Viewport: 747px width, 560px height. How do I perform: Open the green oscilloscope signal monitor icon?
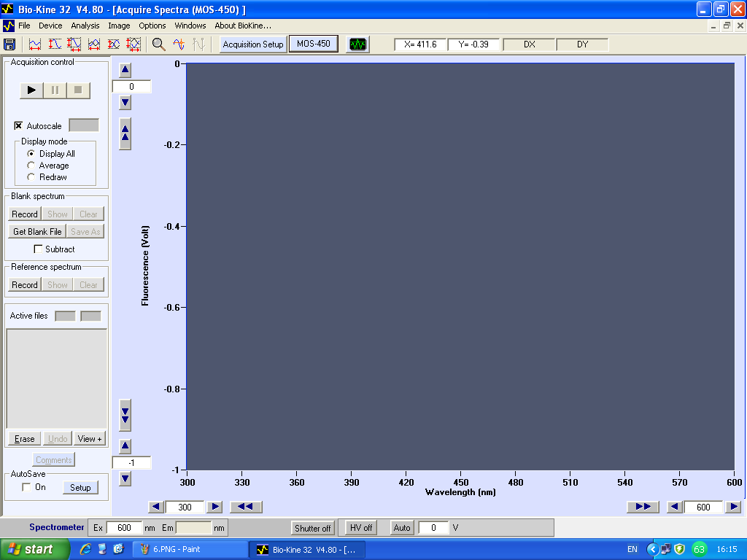pos(357,44)
